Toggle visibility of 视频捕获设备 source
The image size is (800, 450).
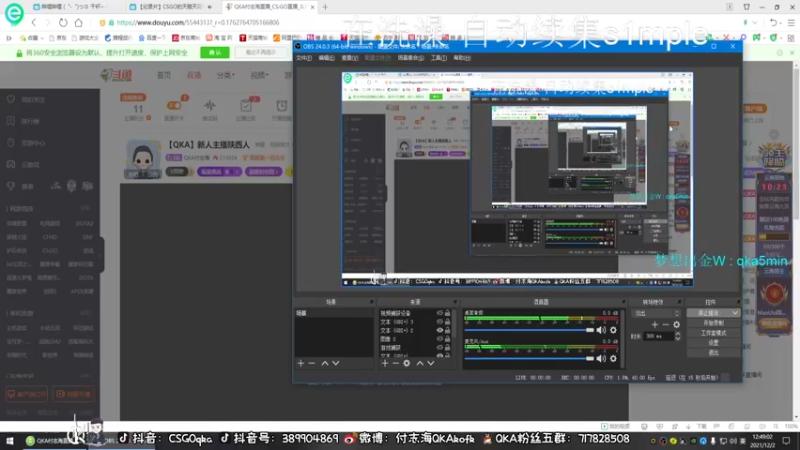pyautogui.click(x=439, y=313)
